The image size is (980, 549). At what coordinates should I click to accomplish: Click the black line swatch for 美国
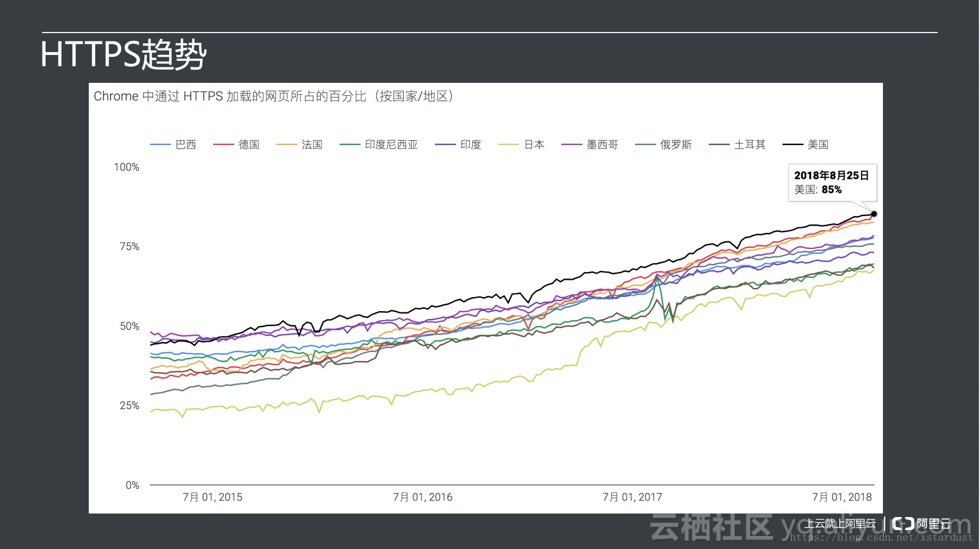coord(793,144)
